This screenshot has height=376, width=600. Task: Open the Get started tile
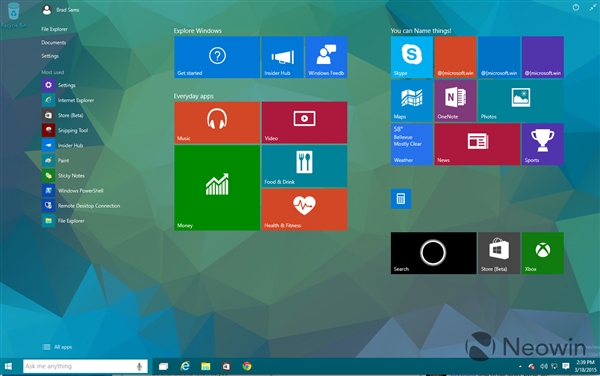[217, 57]
